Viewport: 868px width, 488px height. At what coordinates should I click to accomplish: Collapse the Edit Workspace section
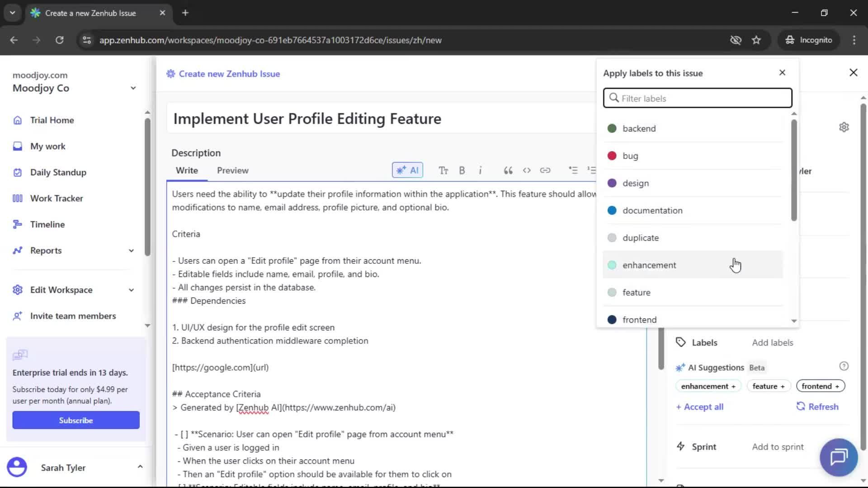(x=131, y=290)
